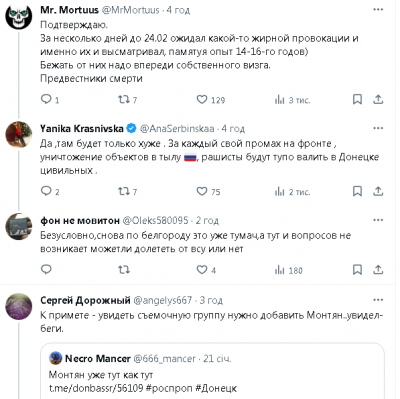Open Mr. Mortuus skull avatar
This screenshot has height=399, width=400.
coord(19,16)
